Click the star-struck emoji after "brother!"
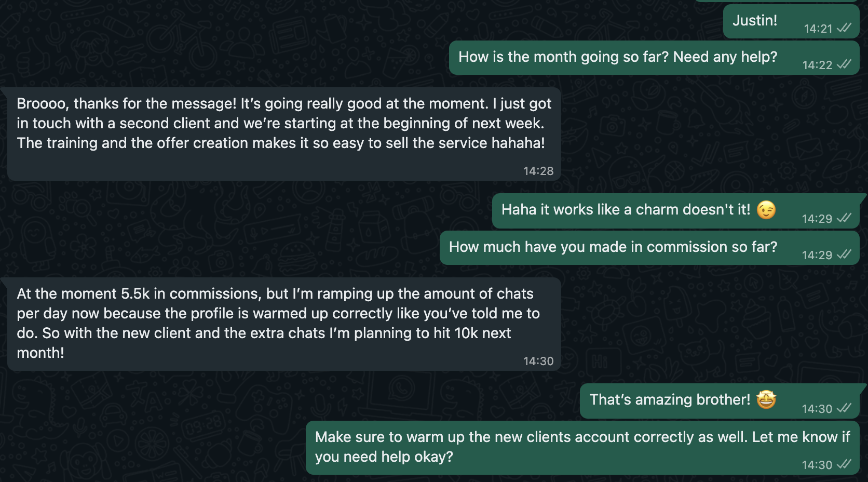Viewport: 868px width, 482px height. [766, 399]
